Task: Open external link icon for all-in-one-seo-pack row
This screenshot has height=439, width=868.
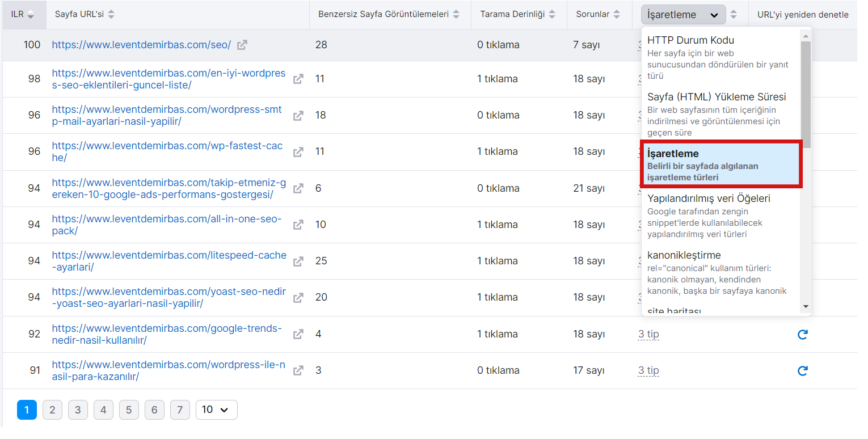Action: click(298, 225)
